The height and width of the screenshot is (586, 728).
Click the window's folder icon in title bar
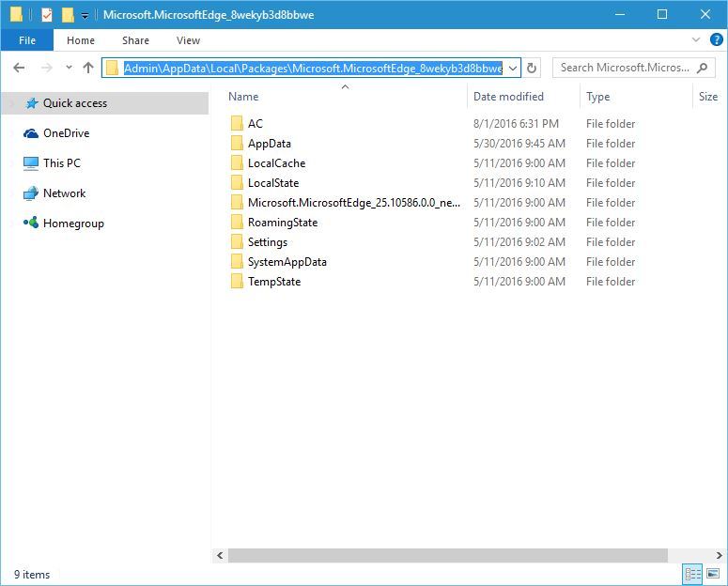pyautogui.click(x=16, y=14)
